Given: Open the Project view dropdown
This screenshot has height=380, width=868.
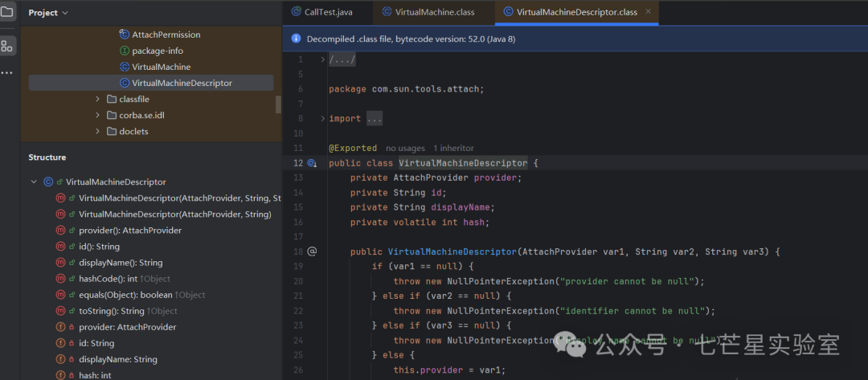Looking at the screenshot, I should coord(48,12).
